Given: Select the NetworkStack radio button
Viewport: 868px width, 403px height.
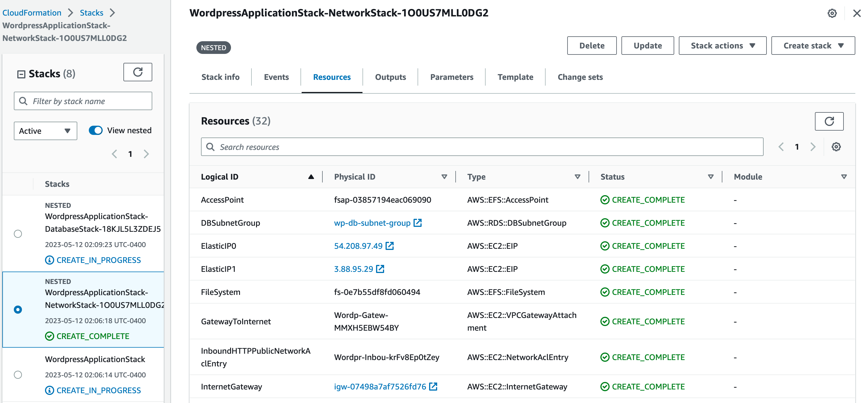Looking at the screenshot, I should click(x=18, y=310).
